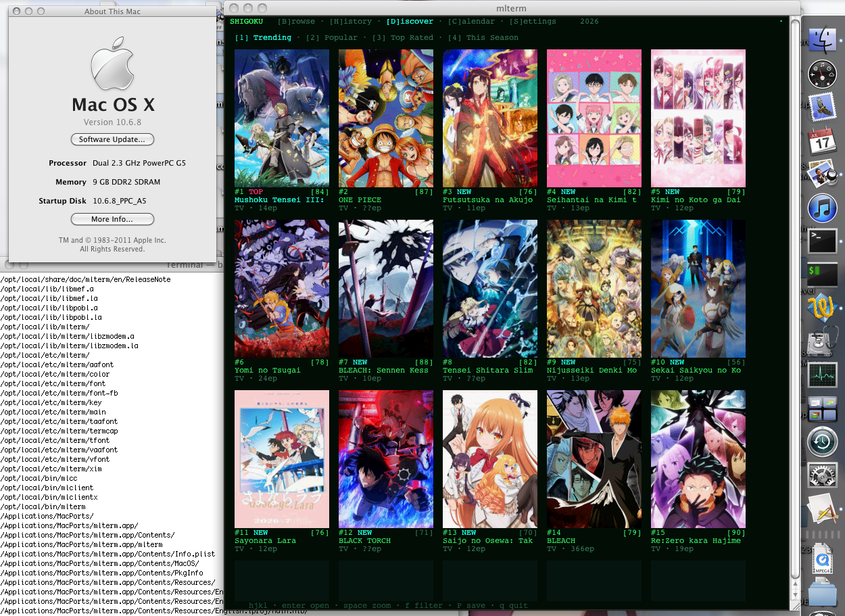Screen dimensions: 845x616
Task: Open the yellow rope app Dock icon
Action: click(823, 308)
